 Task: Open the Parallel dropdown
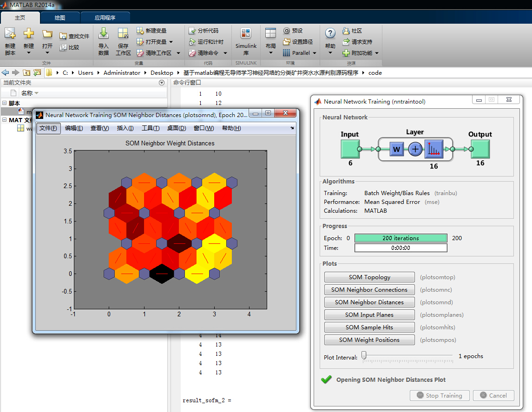coord(315,53)
